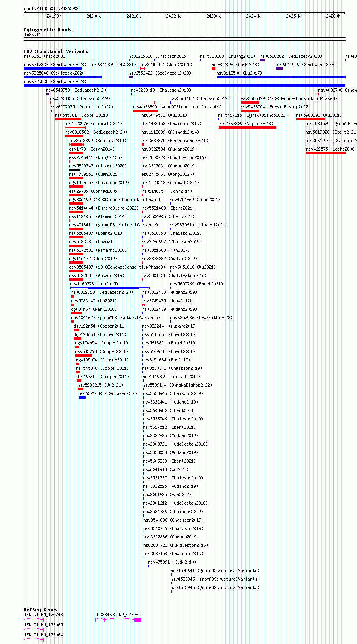Open nsv3203435 (Chaisson2019) variant
The image size is (357, 644).
[80, 99]
